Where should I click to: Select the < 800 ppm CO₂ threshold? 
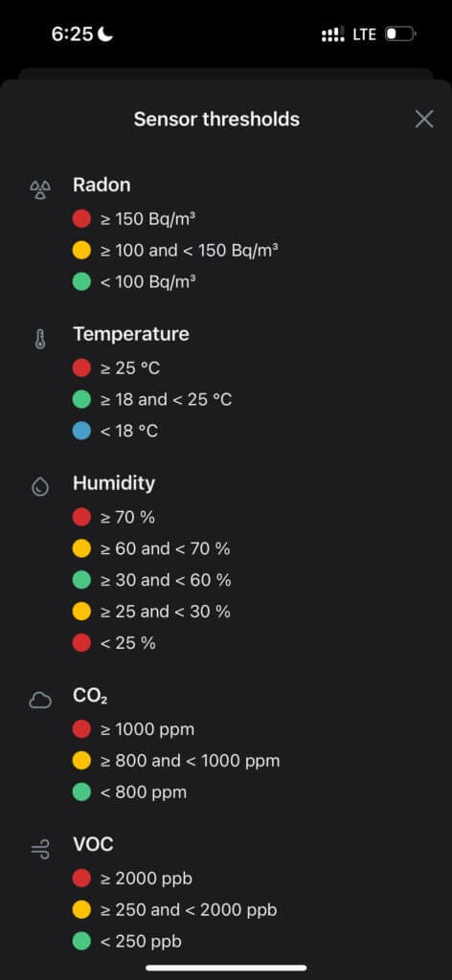[130, 792]
